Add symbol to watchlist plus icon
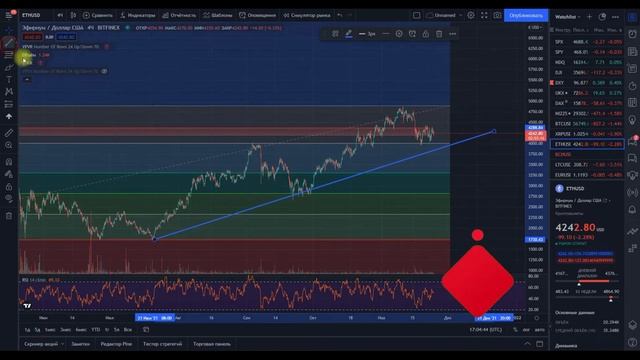Screen dimensions: 640x360 click(589, 17)
